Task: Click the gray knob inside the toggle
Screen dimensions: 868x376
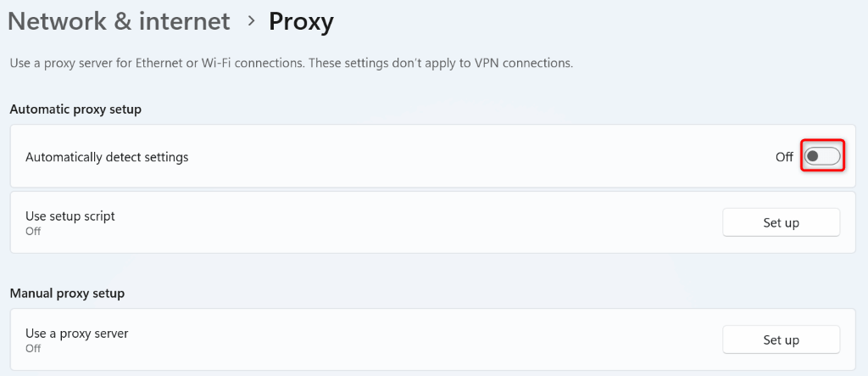Action: point(813,157)
